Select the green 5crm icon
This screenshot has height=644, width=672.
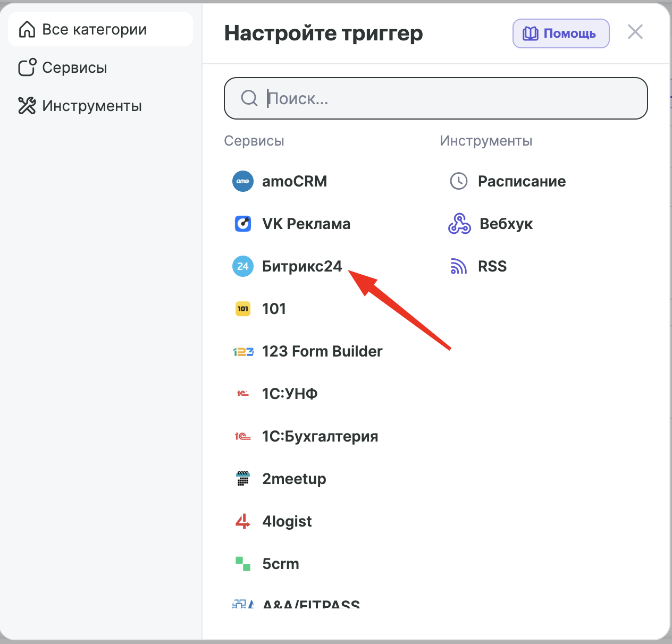pos(243,564)
